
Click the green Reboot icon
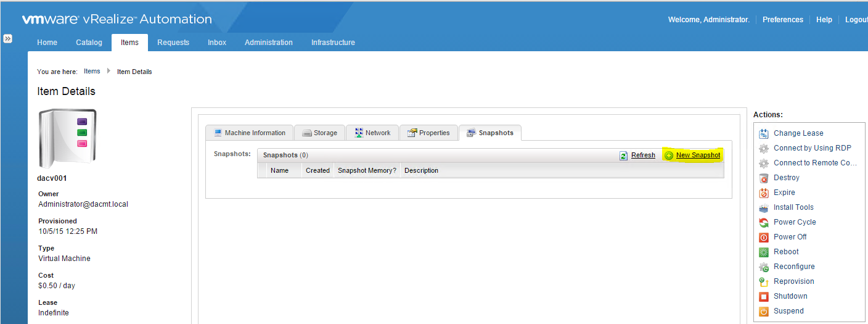[x=763, y=252]
